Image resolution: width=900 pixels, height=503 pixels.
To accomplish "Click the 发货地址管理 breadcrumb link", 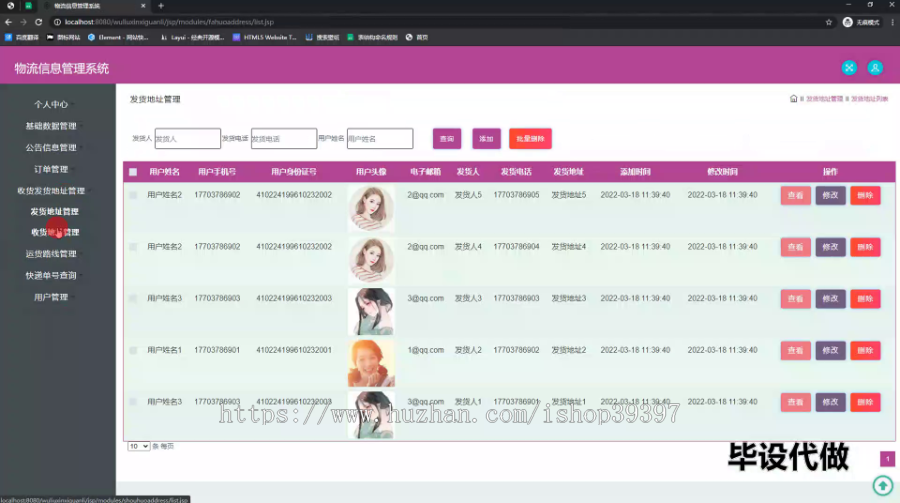I will click(824, 99).
